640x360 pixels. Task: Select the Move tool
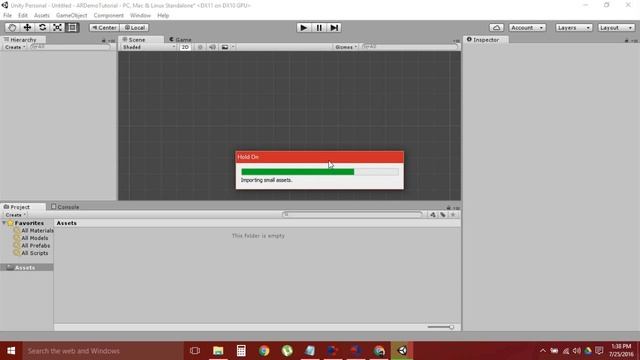[x=27, y=27]
